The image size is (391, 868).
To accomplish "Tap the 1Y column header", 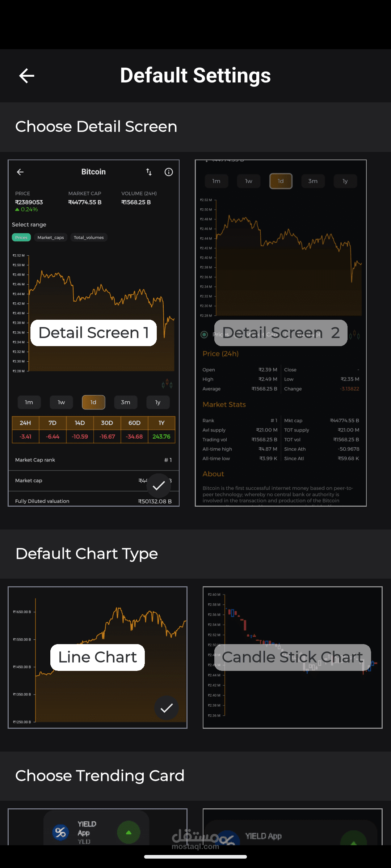I will pyautogui.click(x=161, y=423).
